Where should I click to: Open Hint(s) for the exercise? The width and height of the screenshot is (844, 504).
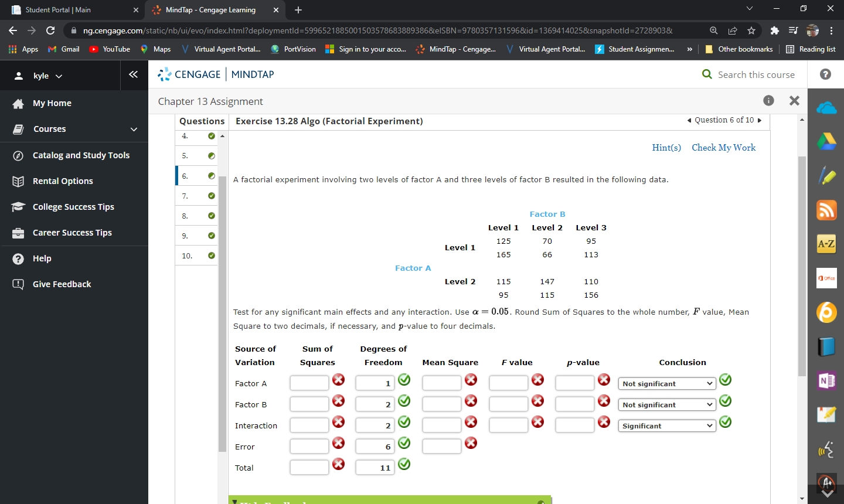point(666,147)
